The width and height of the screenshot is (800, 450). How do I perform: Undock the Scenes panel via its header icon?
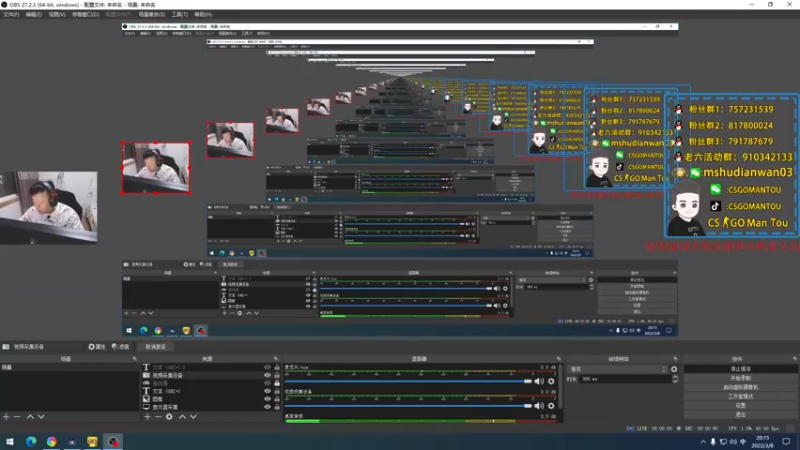[x=135, y=359]
